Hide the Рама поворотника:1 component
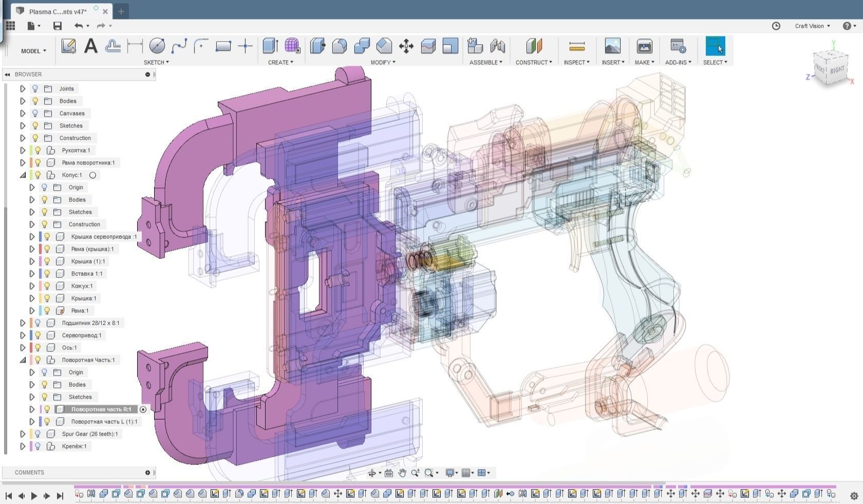This screenshot has height=504, width=863. 37,162
